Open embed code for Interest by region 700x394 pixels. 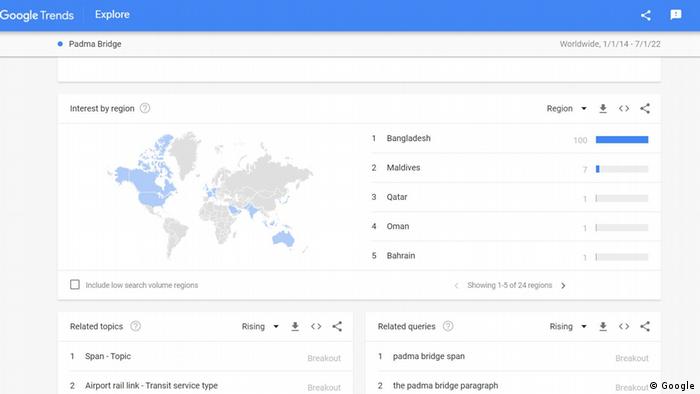[624, 108]
